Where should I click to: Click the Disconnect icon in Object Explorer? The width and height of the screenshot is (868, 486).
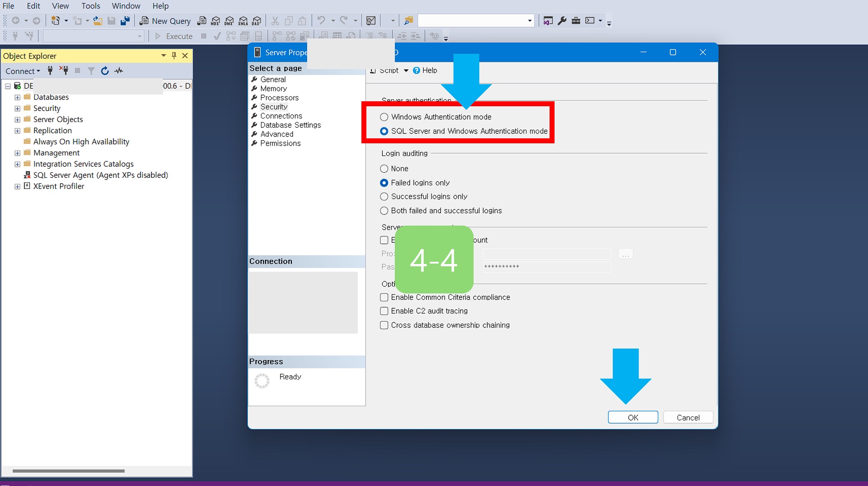[64, 71]
